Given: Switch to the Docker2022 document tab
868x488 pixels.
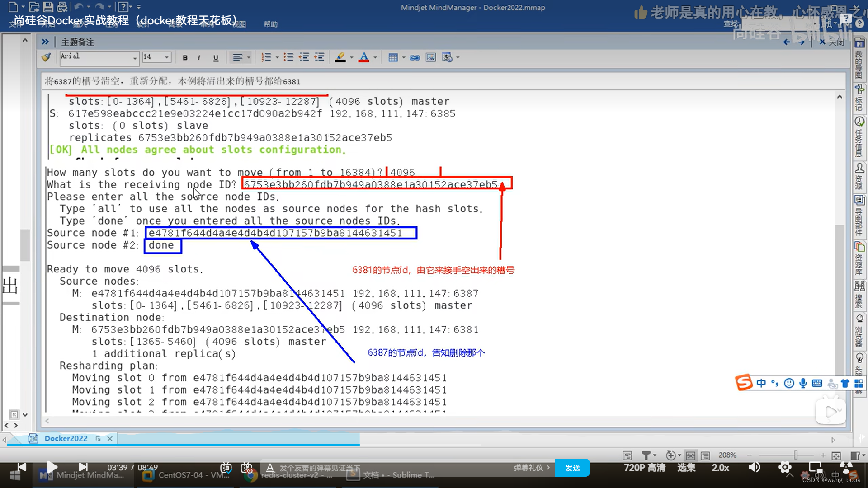Looking at the screenshot, I should click(66, 438).
